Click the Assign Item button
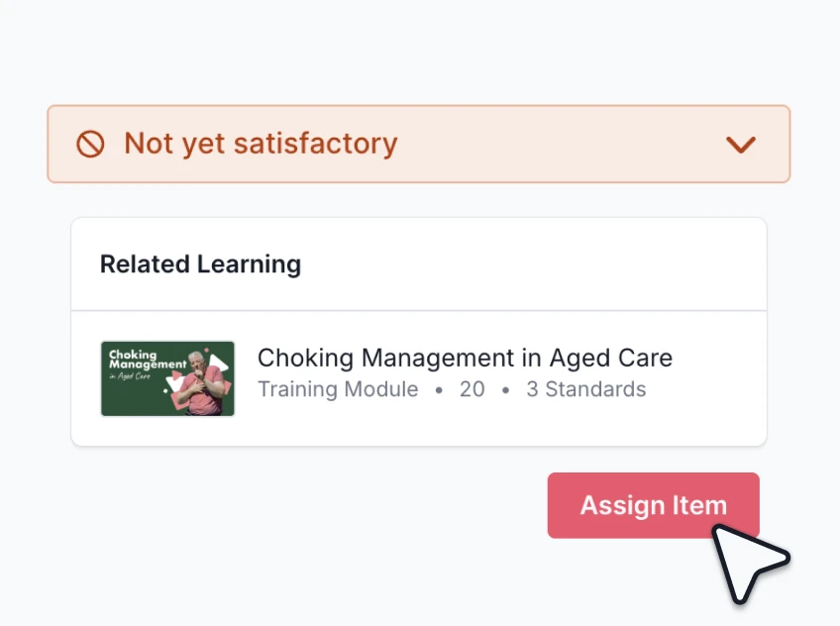840x626 pixels. point(653,505)
